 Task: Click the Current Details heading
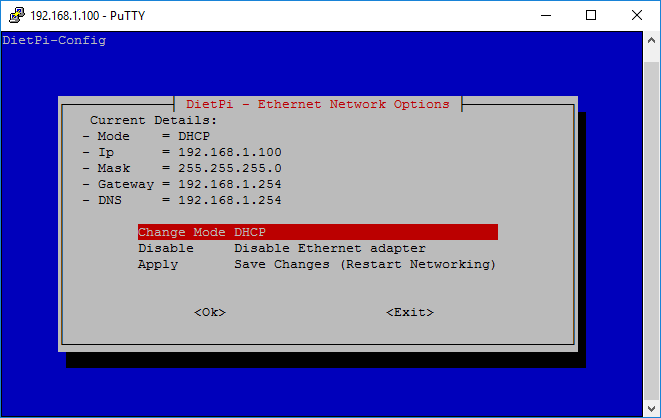pos(153,120)
